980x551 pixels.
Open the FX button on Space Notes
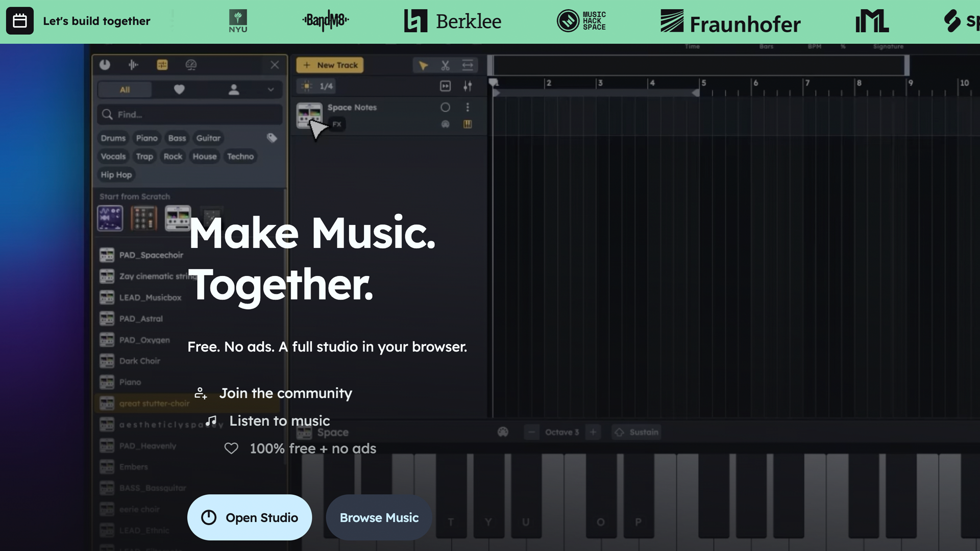pos(337,124)
